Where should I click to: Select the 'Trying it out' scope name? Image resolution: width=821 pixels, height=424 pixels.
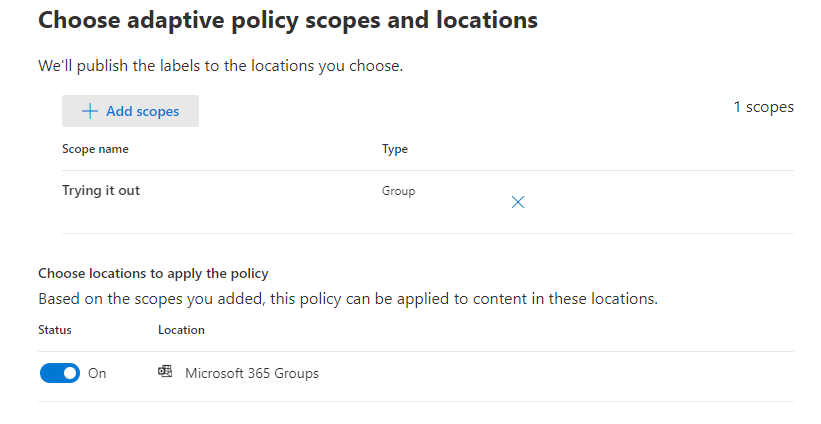101,190
